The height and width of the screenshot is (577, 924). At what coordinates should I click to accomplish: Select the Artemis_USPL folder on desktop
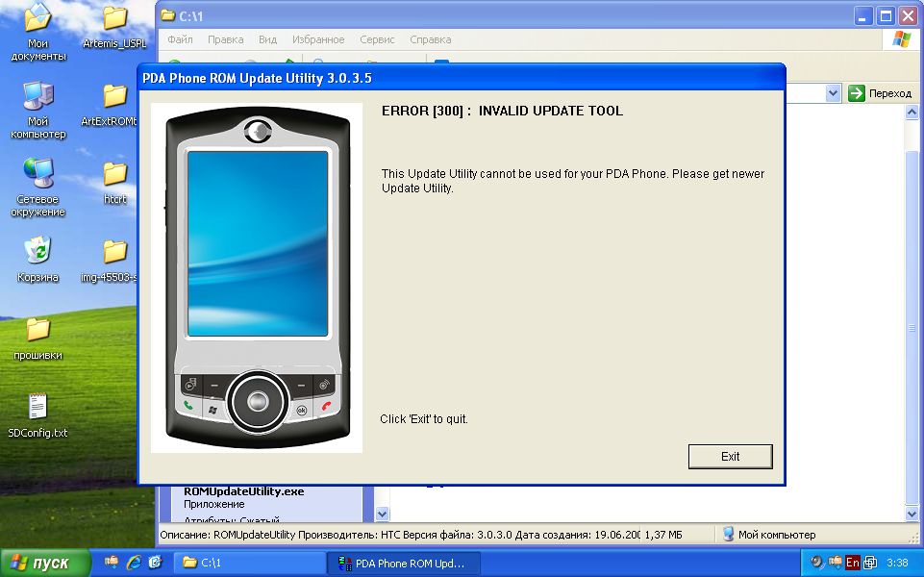[115, 27]
